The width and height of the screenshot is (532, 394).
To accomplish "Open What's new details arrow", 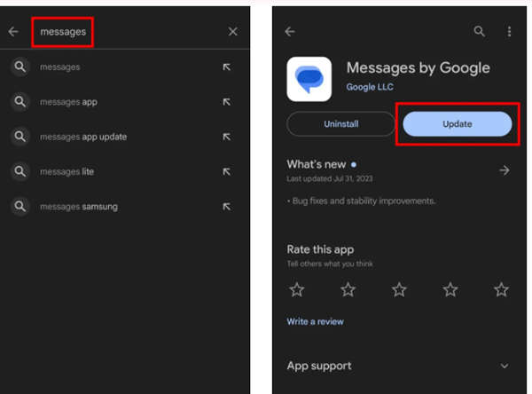I will [505, 170].
